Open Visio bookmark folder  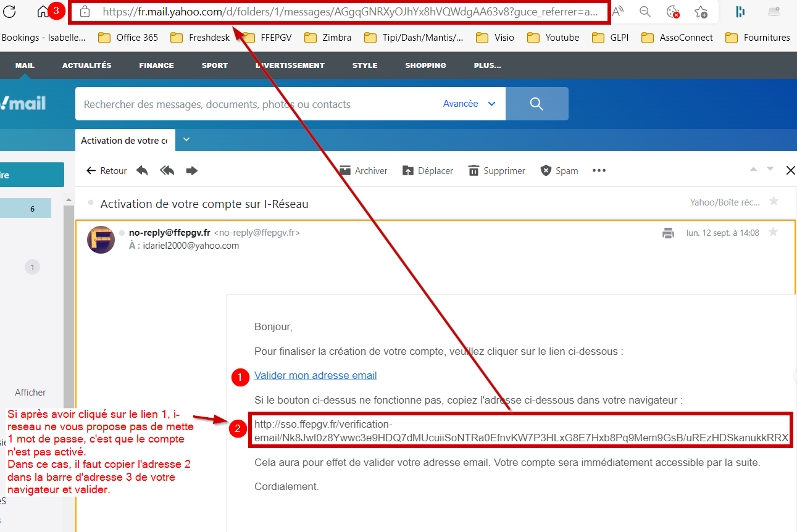pyautogui.click(x=494, y=38)
